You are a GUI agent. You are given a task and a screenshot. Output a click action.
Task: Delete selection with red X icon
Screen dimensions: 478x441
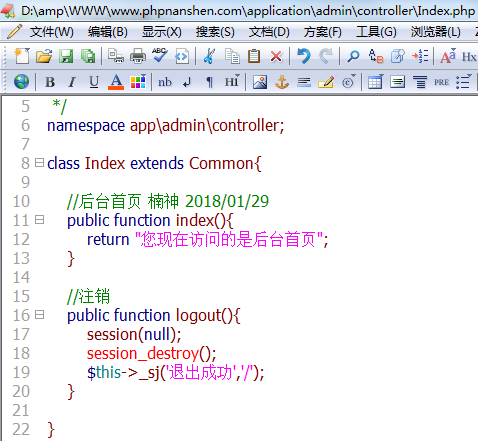coord(276,56)
